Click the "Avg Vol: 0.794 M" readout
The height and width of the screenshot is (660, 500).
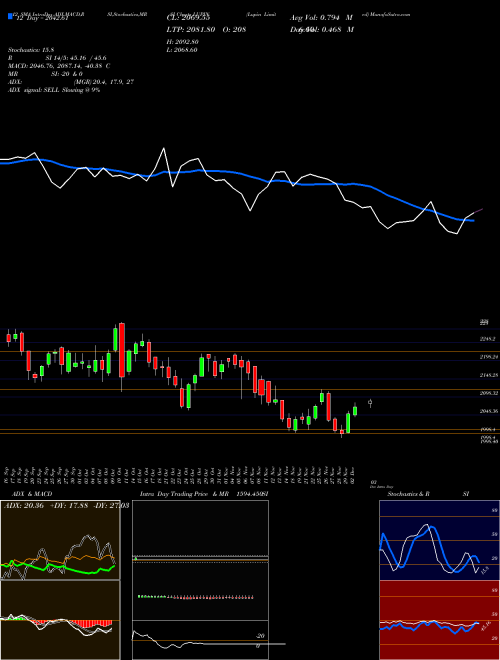click(322, 18)
